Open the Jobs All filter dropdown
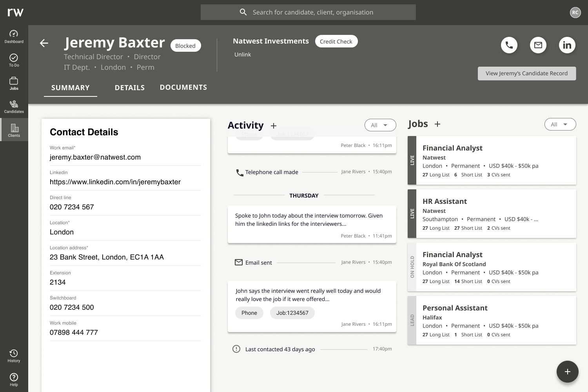Screen dimensions: 588x392 click(560, 124)
